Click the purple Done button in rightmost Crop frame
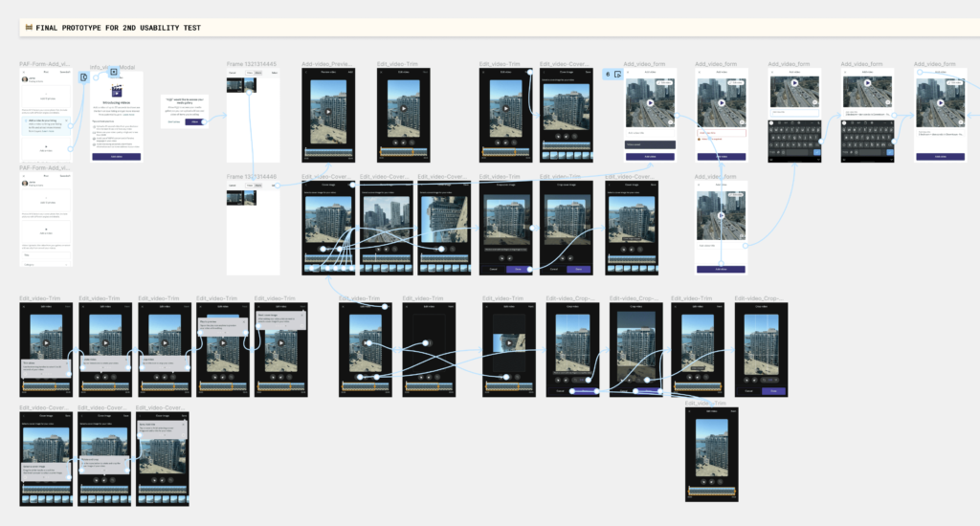The width and height of the screenshot is (980, 526). (772, 391)
